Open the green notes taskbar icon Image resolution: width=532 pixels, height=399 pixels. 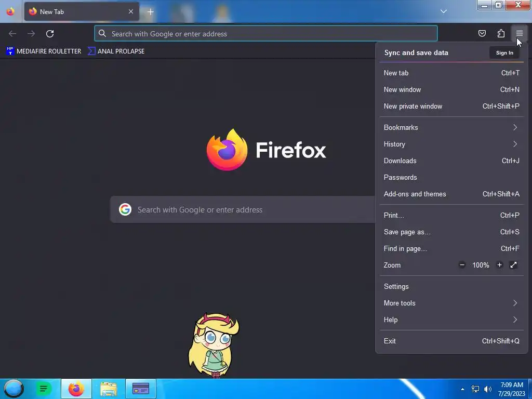(x=44, y=389)
